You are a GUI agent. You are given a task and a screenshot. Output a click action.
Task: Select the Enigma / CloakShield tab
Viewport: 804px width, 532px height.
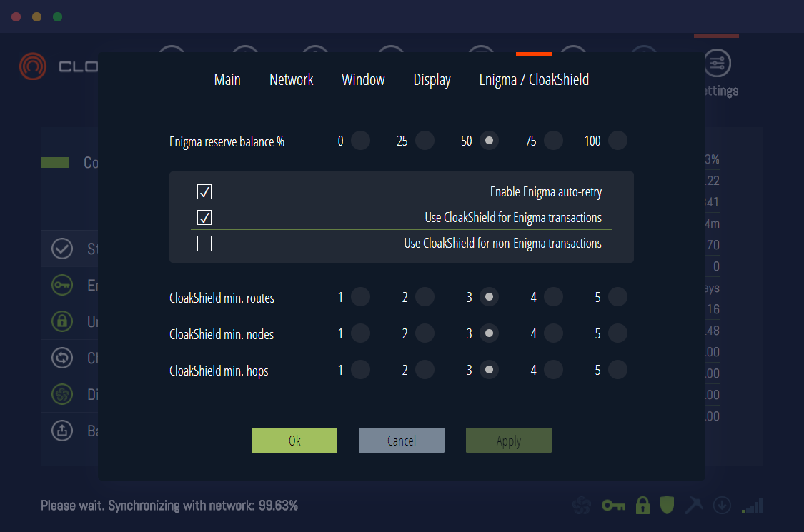534,79
